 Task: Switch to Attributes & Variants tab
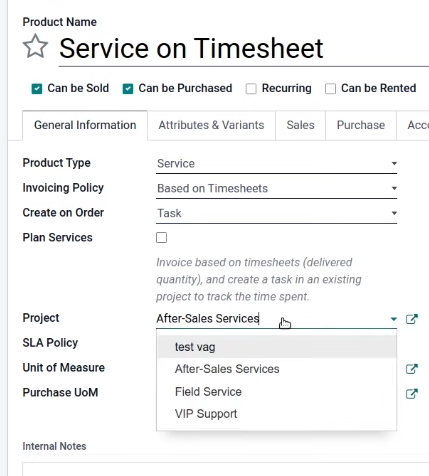pyautogui.click(x=211, y=125)
